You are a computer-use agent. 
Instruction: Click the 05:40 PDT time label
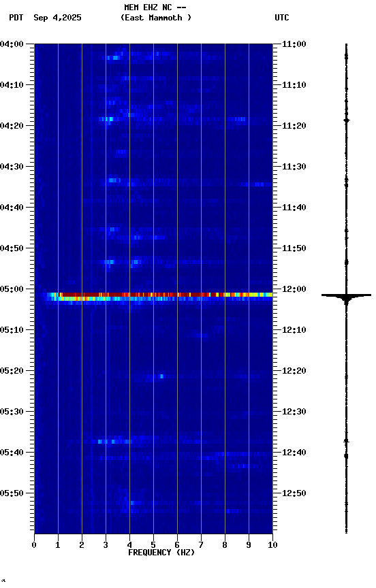pyautogui.click(x=12, y=453)
